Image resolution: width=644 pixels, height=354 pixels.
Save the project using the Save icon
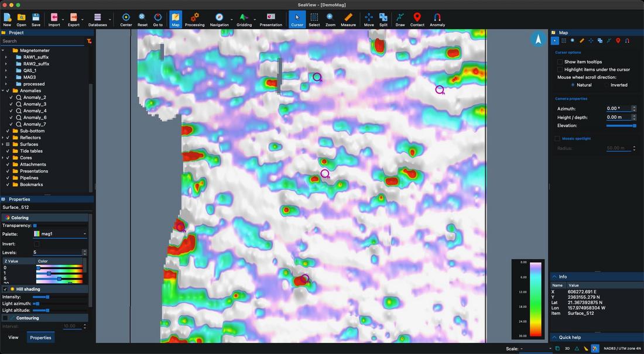(36, 19)
